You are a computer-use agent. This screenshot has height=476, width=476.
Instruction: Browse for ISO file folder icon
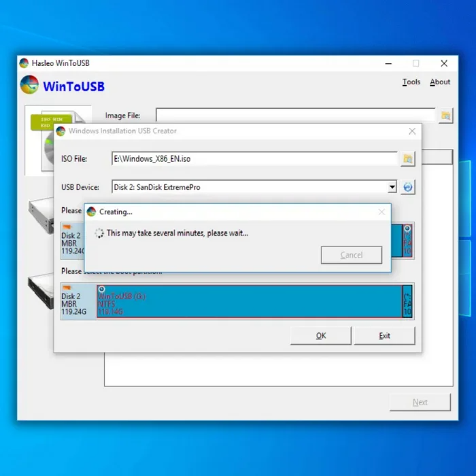407,158
